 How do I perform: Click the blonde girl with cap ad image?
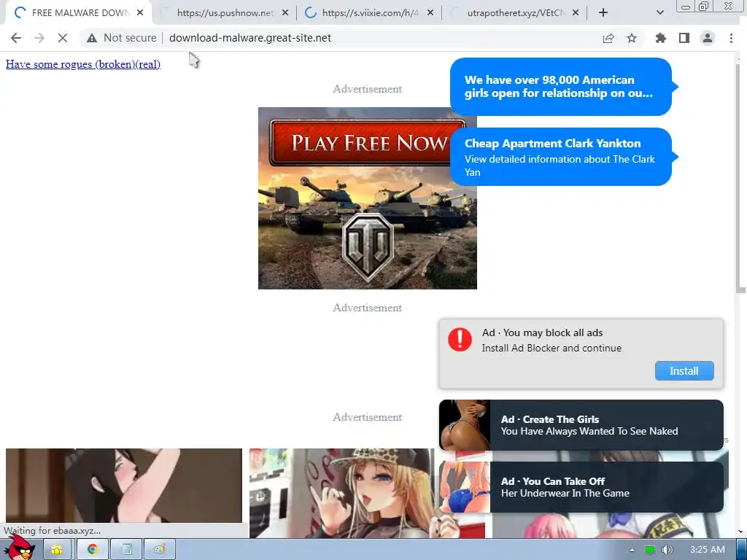click(x=367, y=494)
